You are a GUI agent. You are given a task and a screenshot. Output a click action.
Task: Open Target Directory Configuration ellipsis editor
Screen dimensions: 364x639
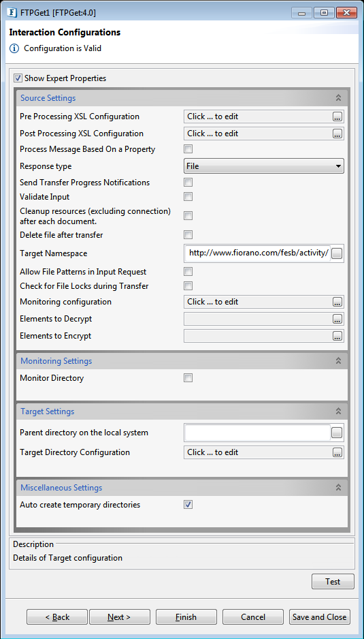click(x=337, y=453)
